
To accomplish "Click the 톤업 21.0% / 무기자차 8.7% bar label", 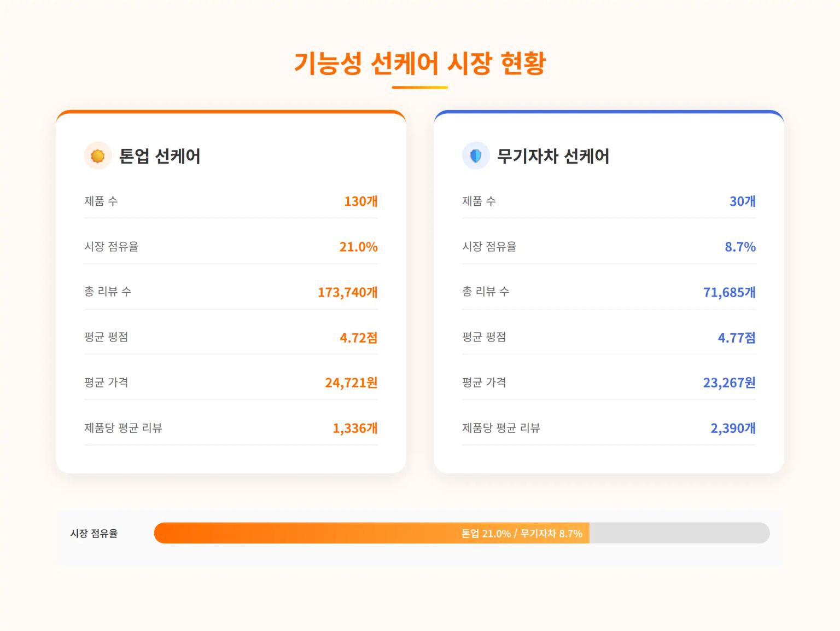I will [x=522, y=532].
